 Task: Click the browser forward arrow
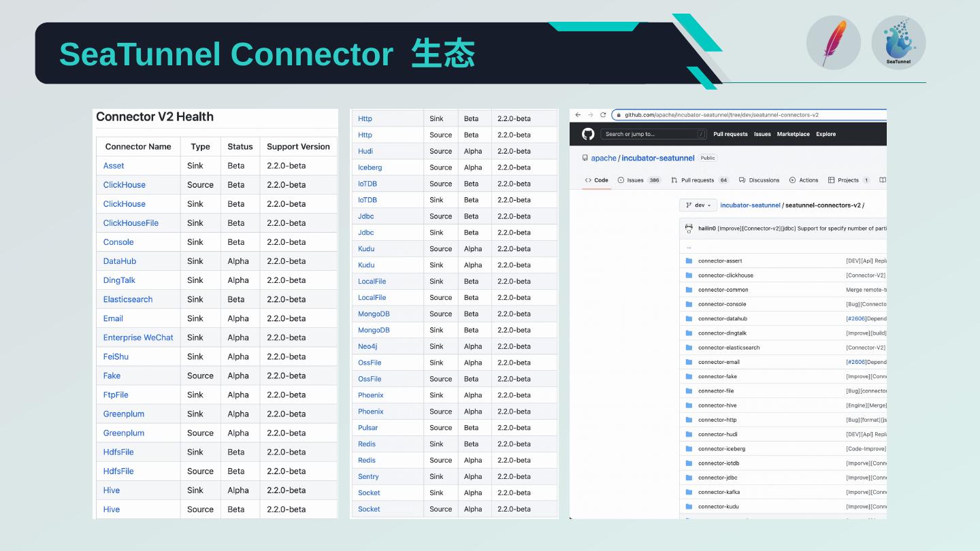pos(590,115)
